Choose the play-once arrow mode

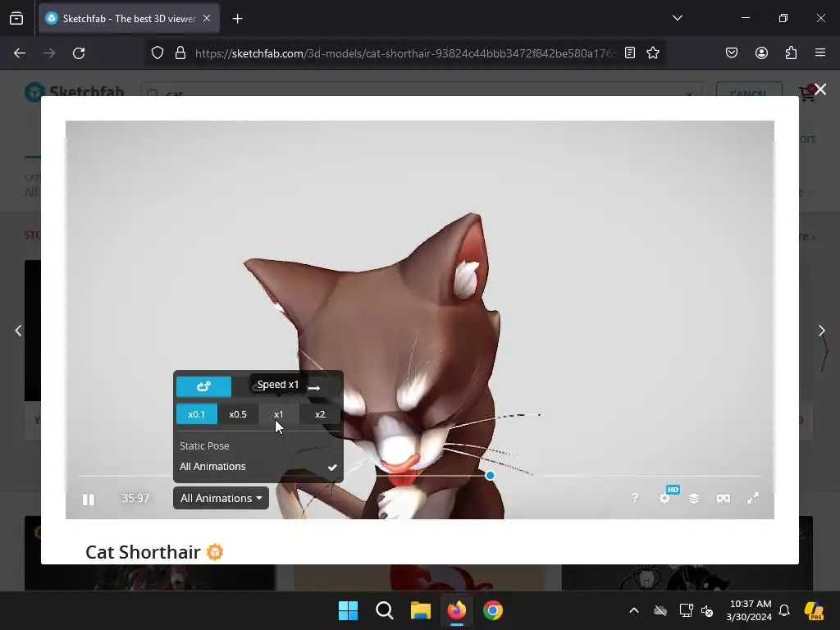pyautogui.click(x=314, y=387)
